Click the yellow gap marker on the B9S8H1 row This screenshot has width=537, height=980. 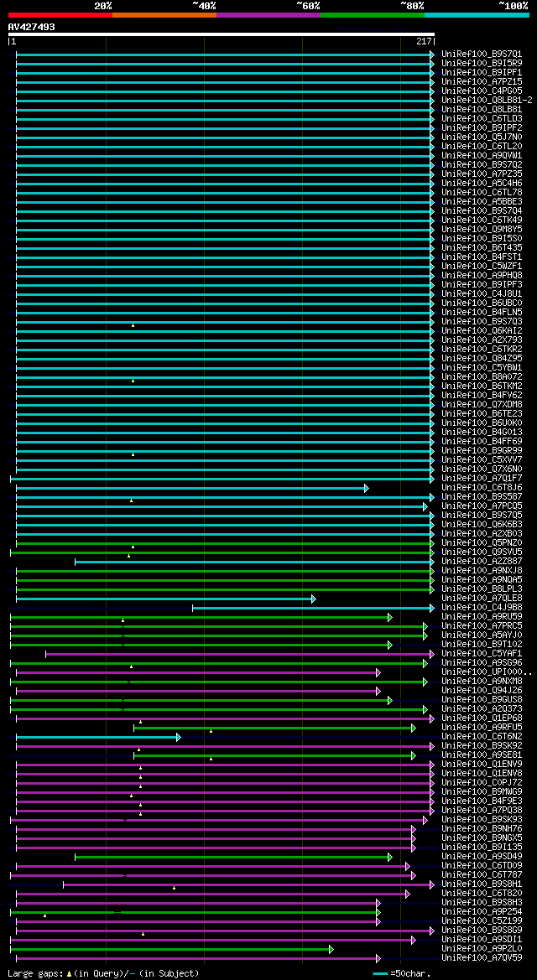[174, 888]
